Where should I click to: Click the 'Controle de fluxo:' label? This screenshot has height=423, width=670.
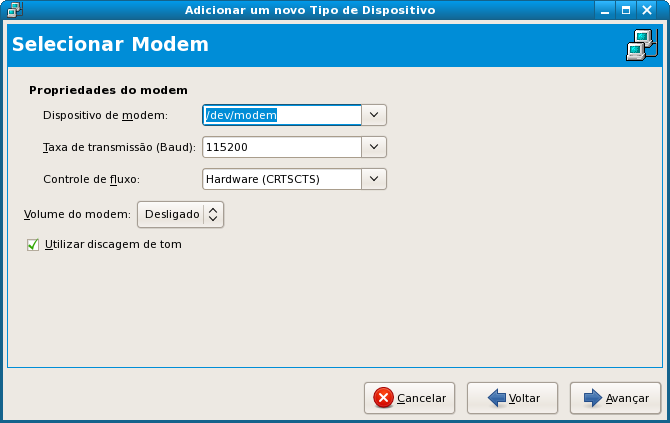pyautogui.click(x=91, y=179)
